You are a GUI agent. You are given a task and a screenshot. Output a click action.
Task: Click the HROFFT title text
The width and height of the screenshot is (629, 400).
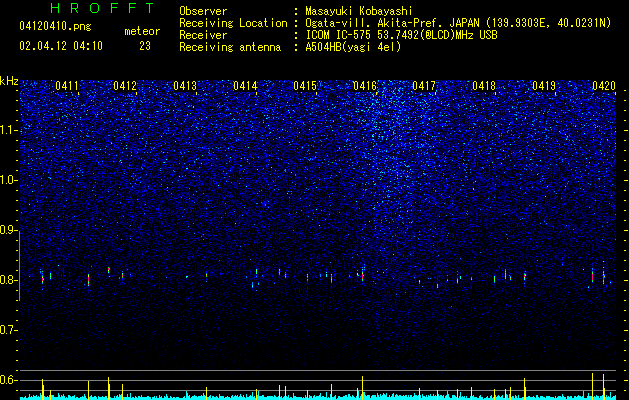pos(103,8)
